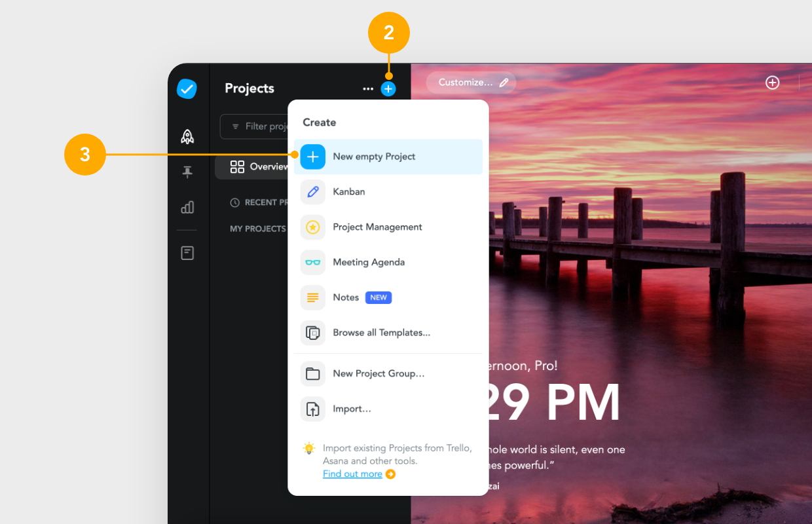This screenshot has height=524, width=812.
Task: Click the pin icon in the left sidebar
Action: (x=187, y=172)
